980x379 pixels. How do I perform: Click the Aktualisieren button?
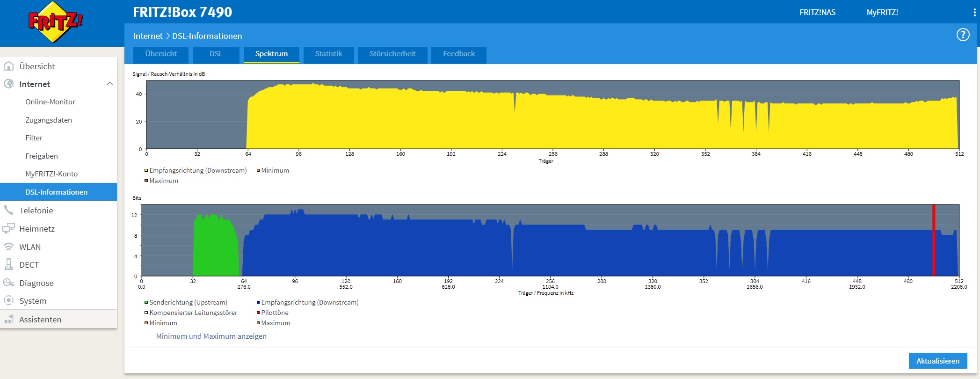[x=938, y=361]
